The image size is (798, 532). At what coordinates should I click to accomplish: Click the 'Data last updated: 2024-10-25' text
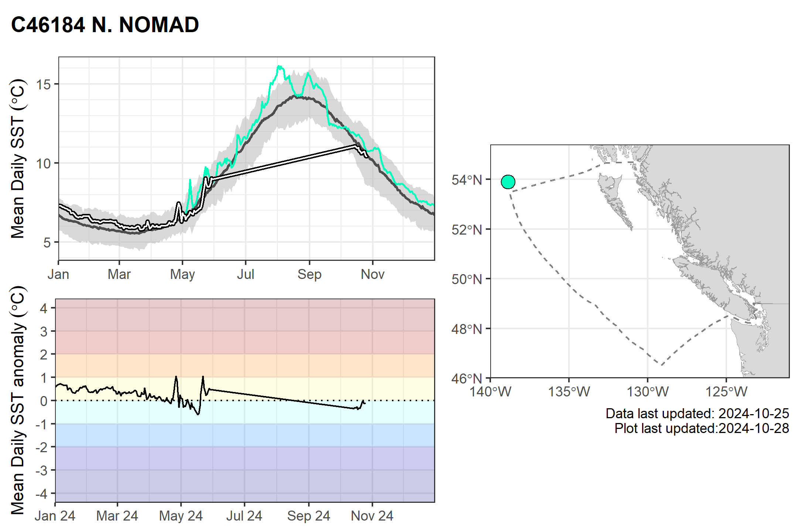tap(698, 413)
